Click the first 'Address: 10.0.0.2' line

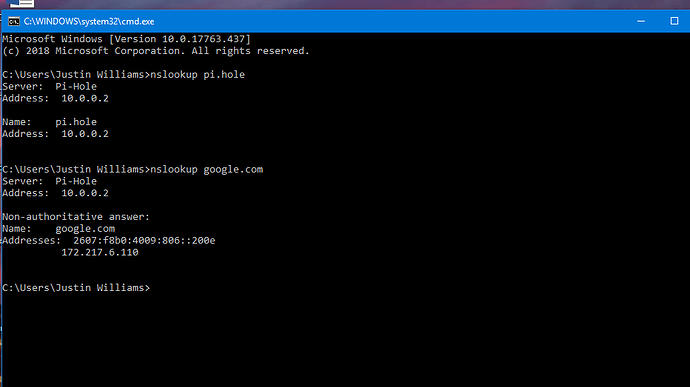55,99
